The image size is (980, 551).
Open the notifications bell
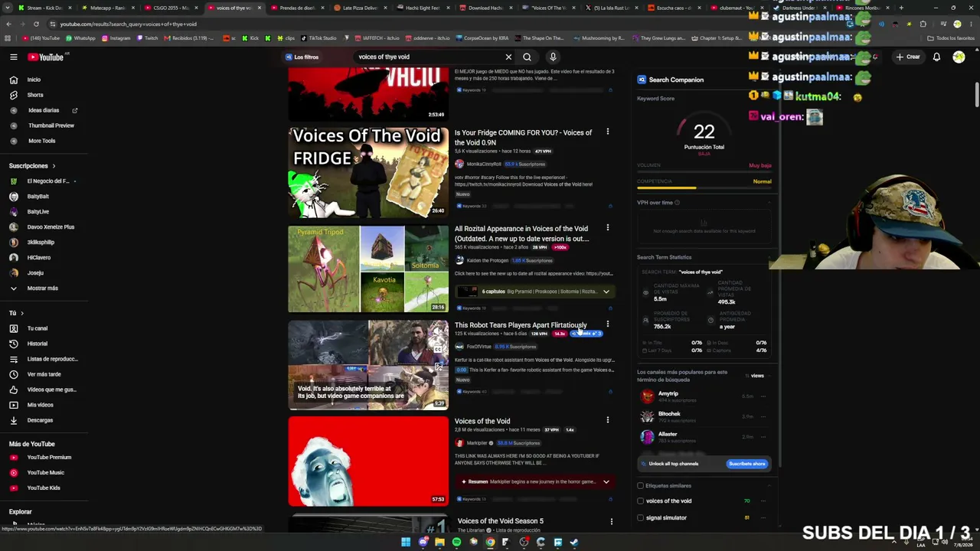click(x=936, y=57)
